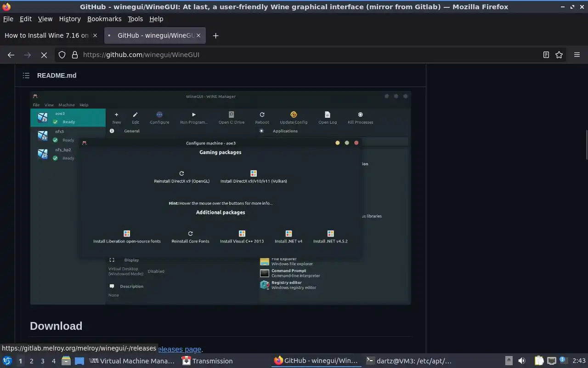Open the Help menu in Firefox

[156, 19]
